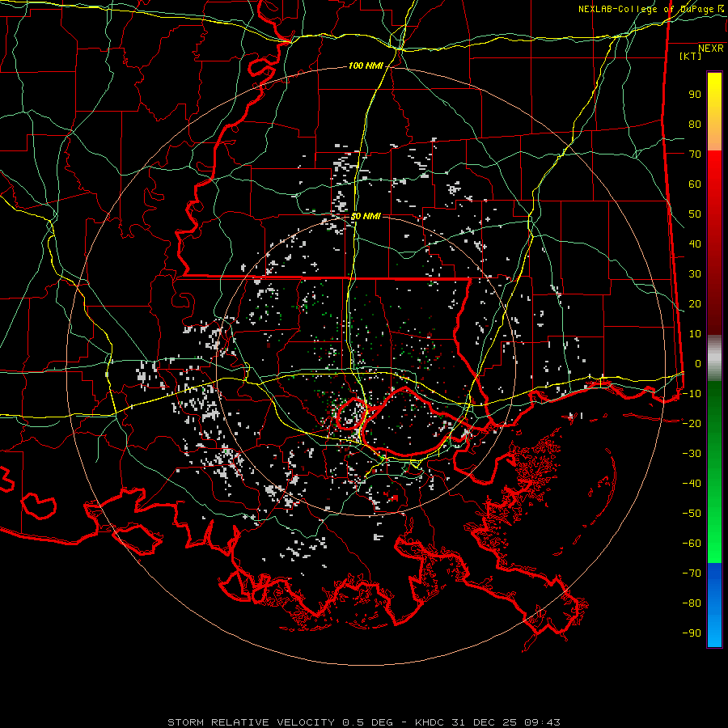The image size is (728, 728).
Task: Click the "31 DEC 25" date in caption
Action: point(485,722)
